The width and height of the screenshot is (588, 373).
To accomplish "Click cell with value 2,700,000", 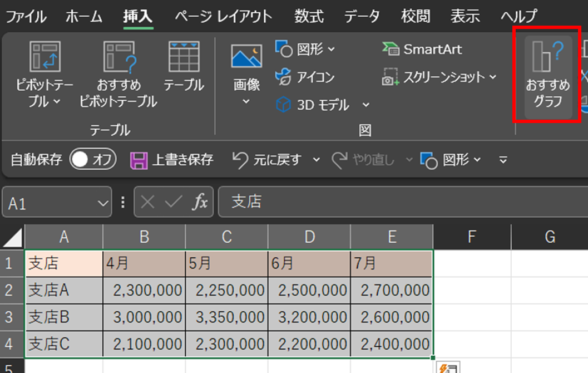I will click(392, 291).
